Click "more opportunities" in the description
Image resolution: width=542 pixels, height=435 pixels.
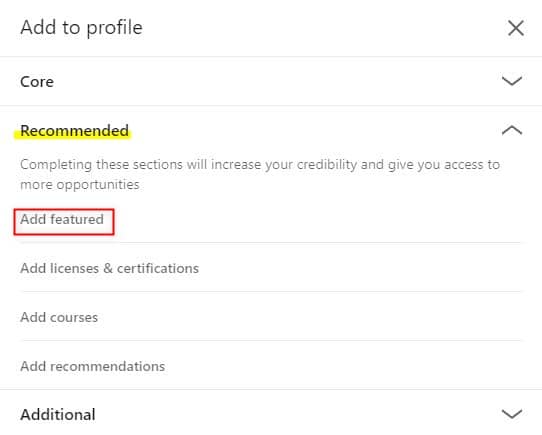tap(80, 185)
